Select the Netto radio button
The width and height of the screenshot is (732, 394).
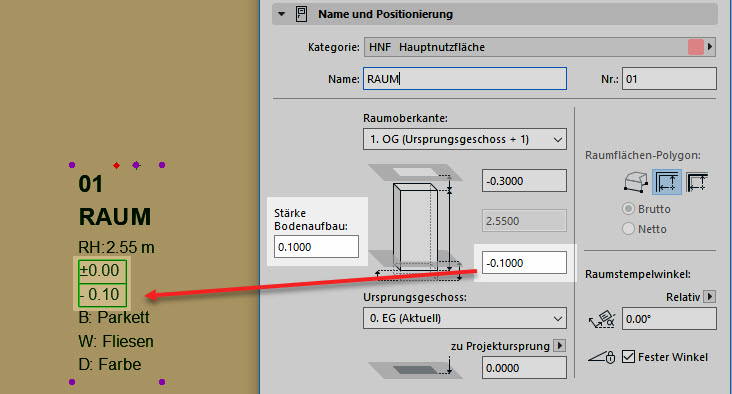pos(628,229)
